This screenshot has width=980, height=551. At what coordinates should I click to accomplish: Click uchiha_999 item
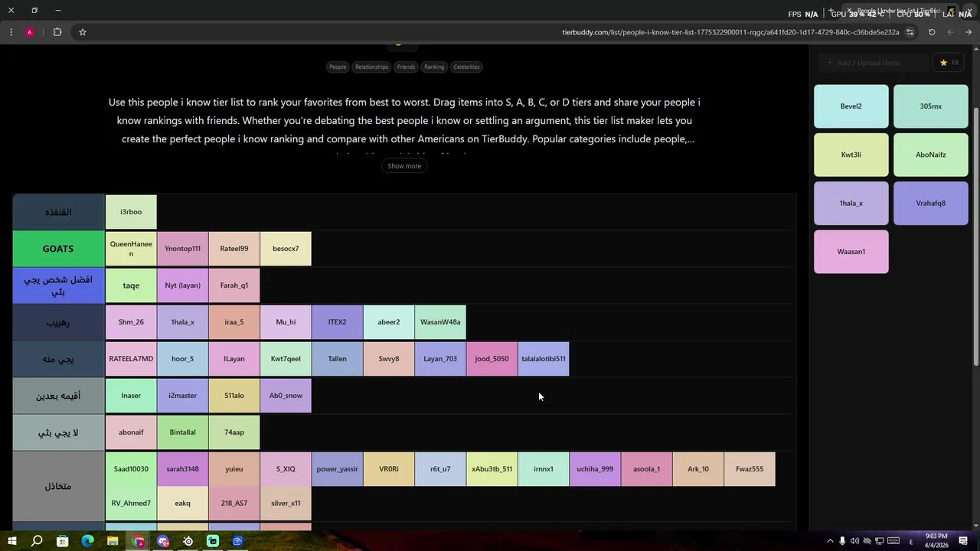click(595, 469)
